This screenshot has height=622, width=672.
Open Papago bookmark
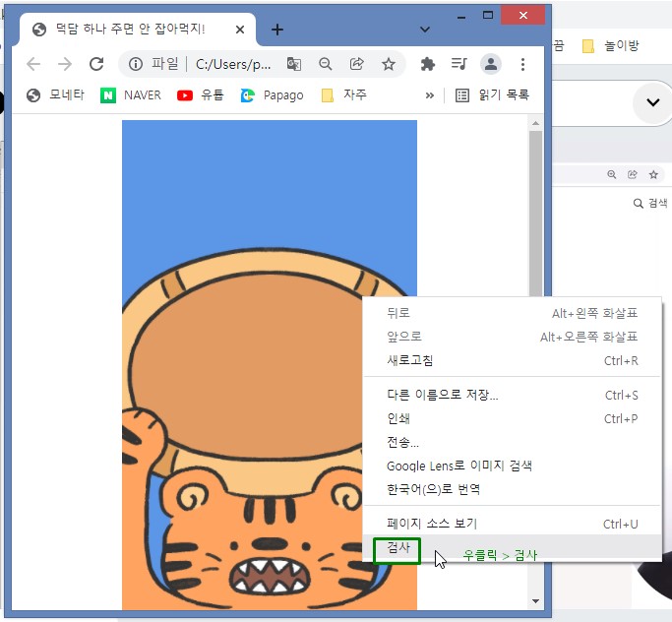point(273,95)
